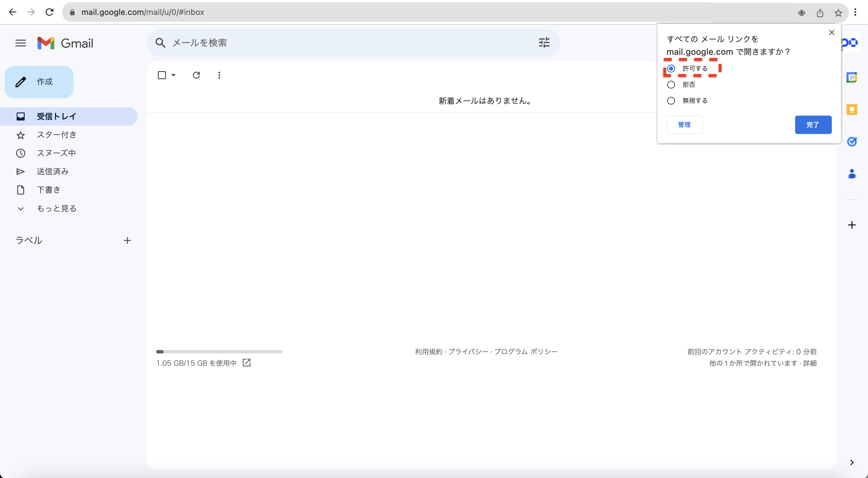This screenshot has width=868, height=478.
Task: Toggle the main menu hamburger icon
Action: (21, 43)
